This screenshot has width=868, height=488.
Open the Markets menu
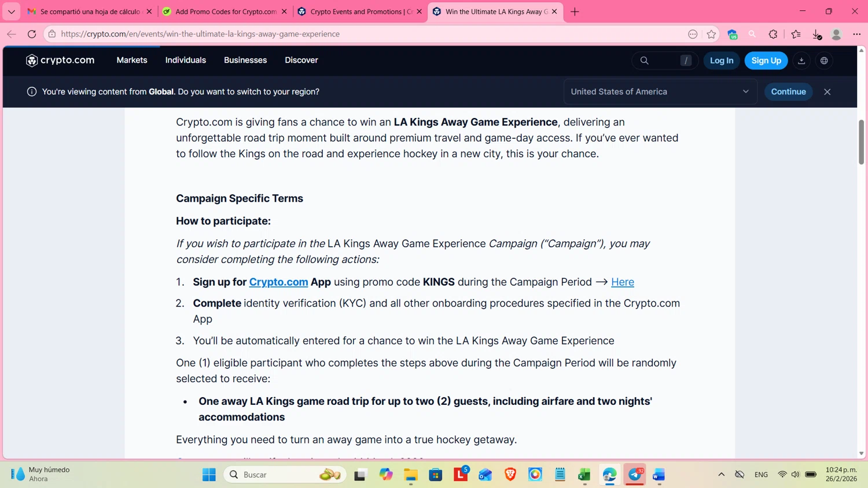click(132, 60)
